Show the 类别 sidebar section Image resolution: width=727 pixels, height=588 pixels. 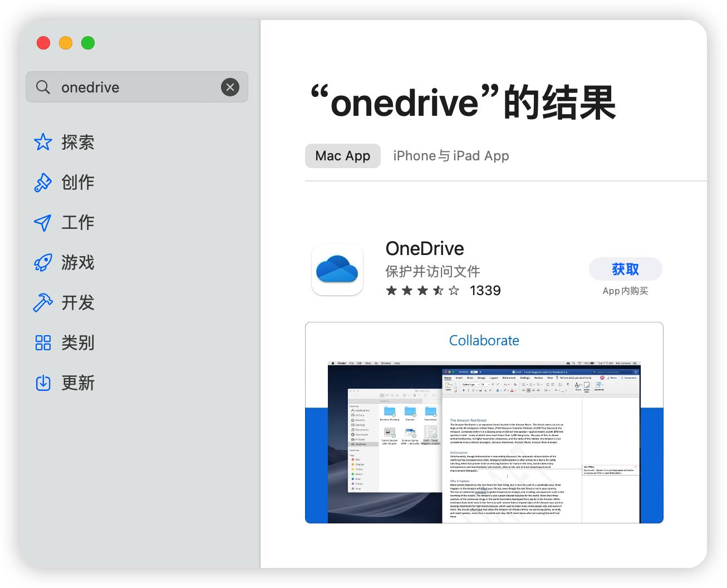78,342
